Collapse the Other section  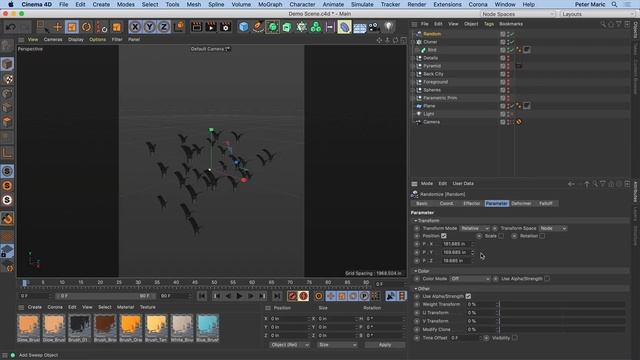click(x=416, y=289)
